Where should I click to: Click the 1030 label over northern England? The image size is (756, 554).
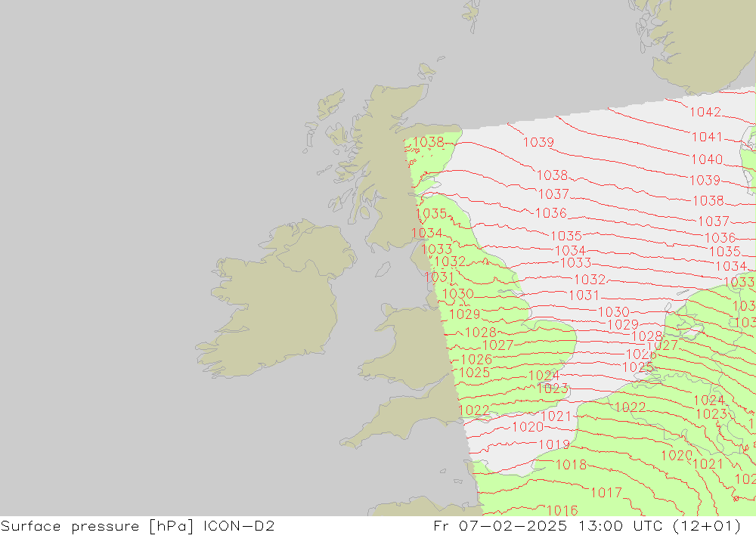click(458, 294)
